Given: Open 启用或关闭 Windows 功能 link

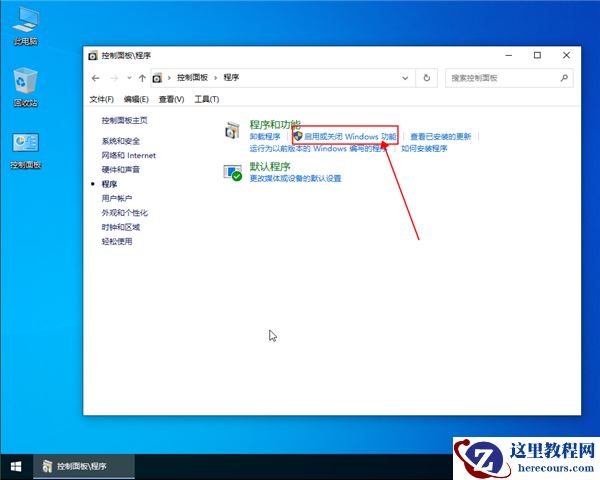Looking at the screenshot, I should click(x=350, y=137).
